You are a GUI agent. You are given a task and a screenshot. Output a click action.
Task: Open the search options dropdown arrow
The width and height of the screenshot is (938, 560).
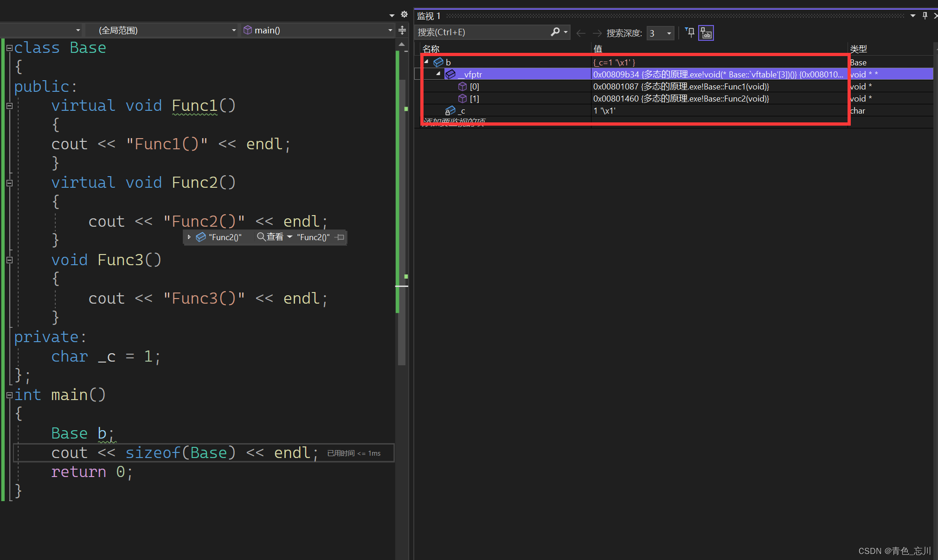point(565,32)
